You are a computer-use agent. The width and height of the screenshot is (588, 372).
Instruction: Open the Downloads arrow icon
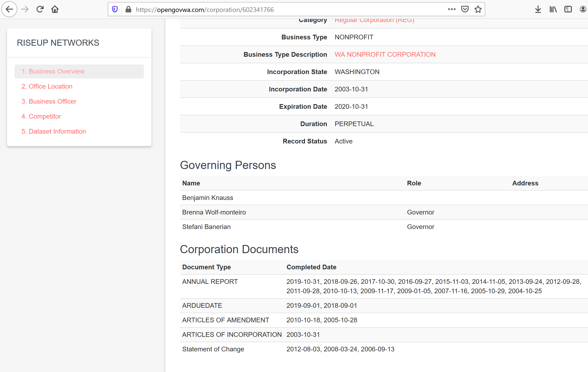(x=538, y=9)
